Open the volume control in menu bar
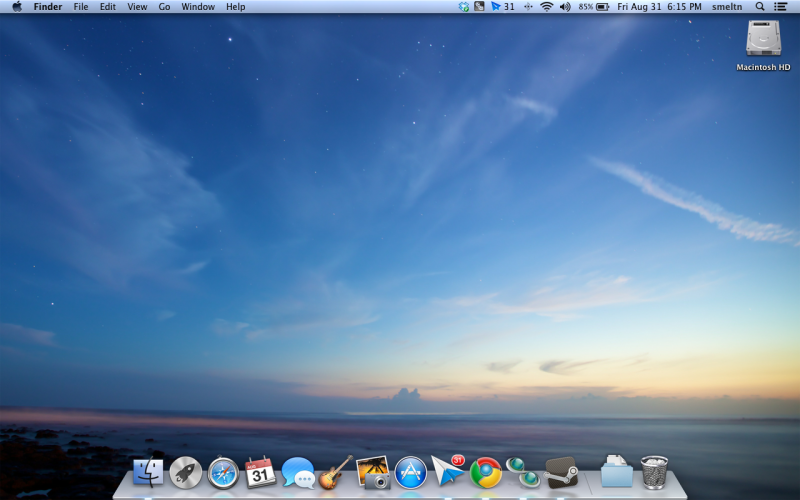This screenshot has height=500, width=800. click(565, 7)
